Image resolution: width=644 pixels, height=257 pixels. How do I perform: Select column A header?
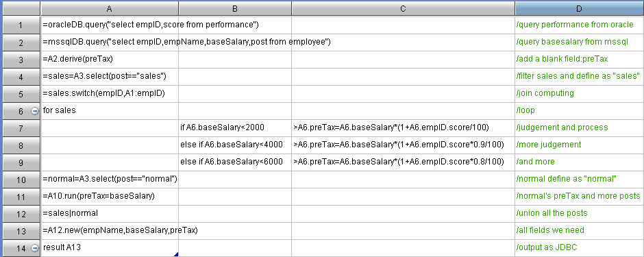coord(109,8)
